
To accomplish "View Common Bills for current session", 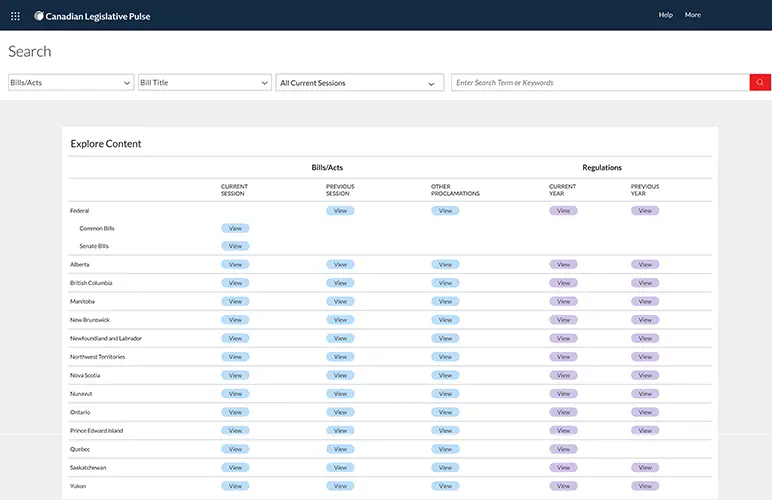I will (x=235, y=229).
